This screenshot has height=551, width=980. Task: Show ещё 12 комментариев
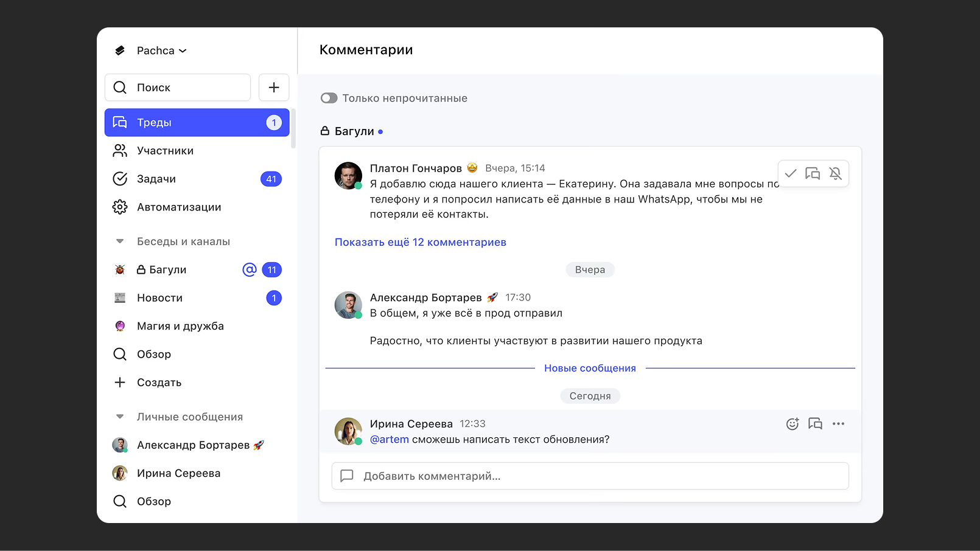pos(420,242)
